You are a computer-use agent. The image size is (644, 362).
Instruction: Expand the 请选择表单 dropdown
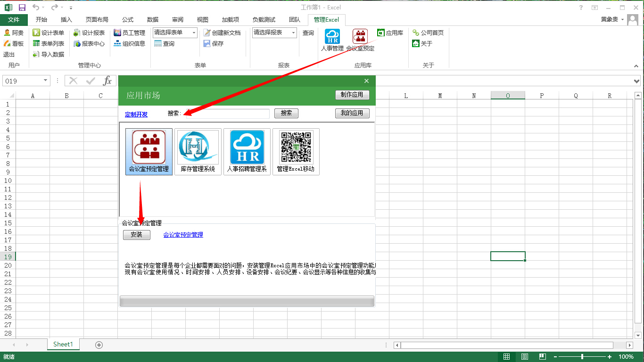[194, 33]
